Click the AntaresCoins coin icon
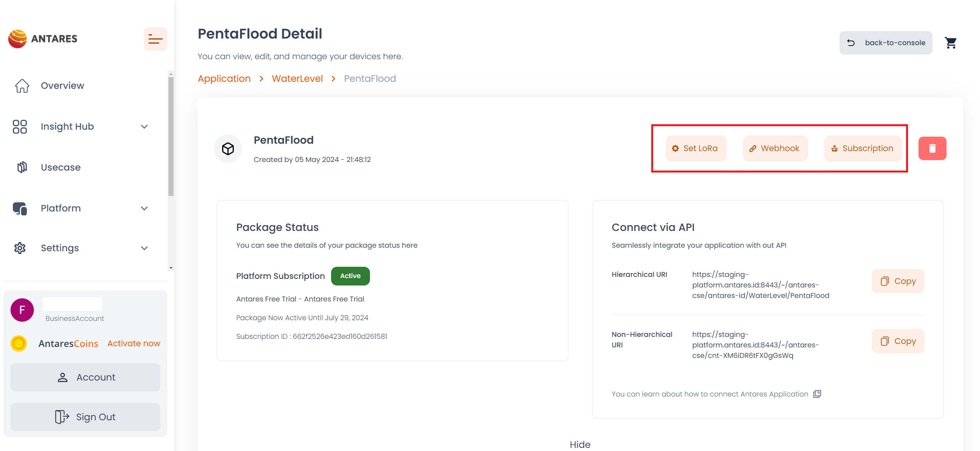The image size is (980, 451). click(19, 344)
